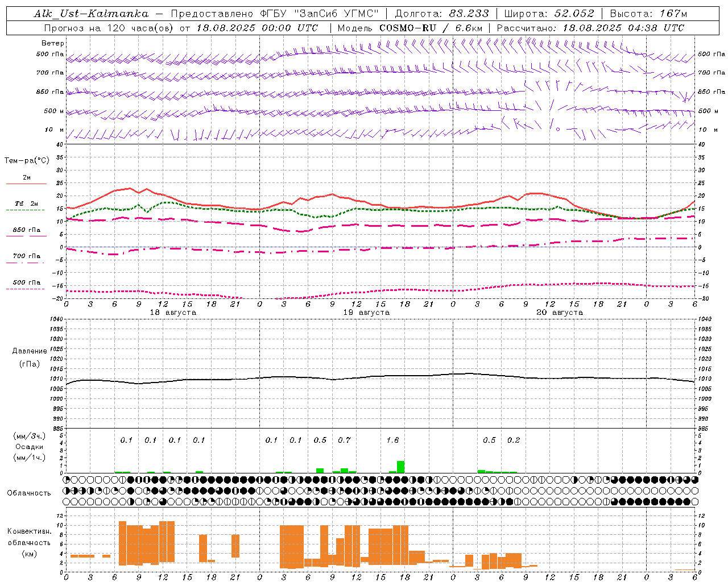Click the 0.7 precipitation value

pos(344,440)
